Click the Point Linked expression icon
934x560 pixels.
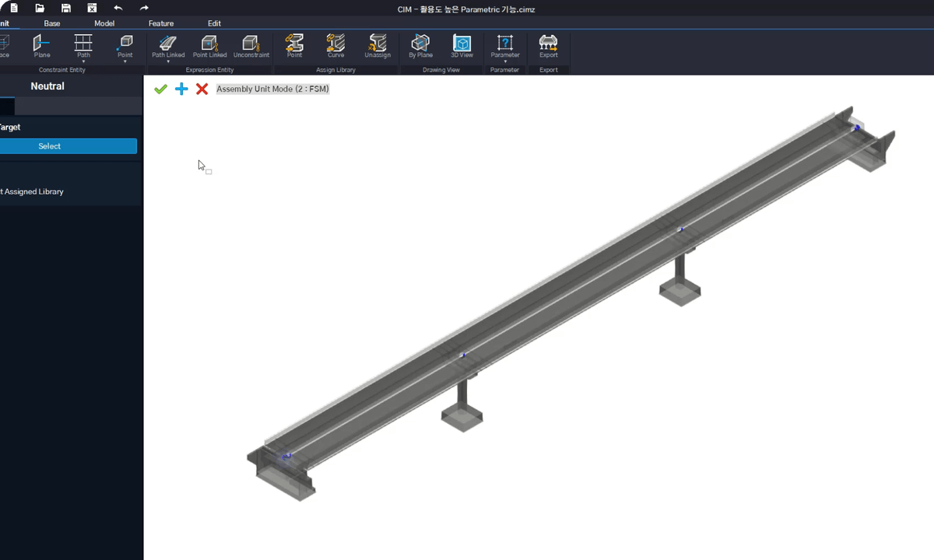point(209,45)
